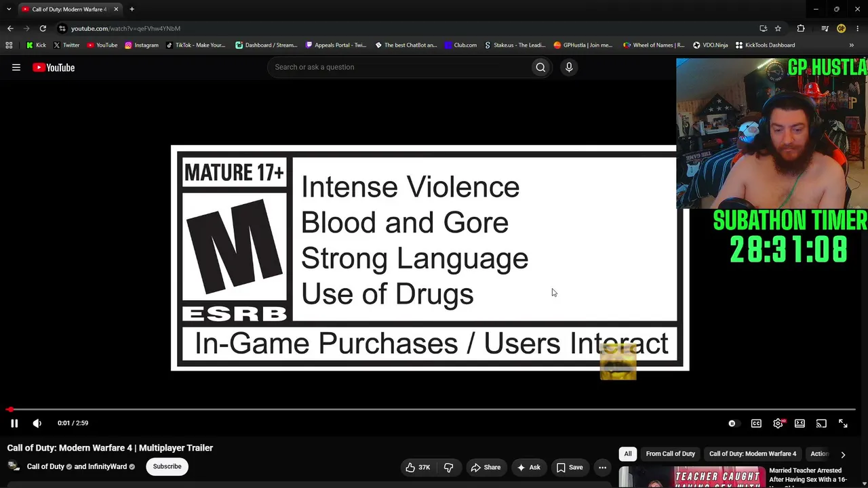This screenshot has height=488, width=868.
Task: Select the All filter chip
Action: tap(628, 454)
